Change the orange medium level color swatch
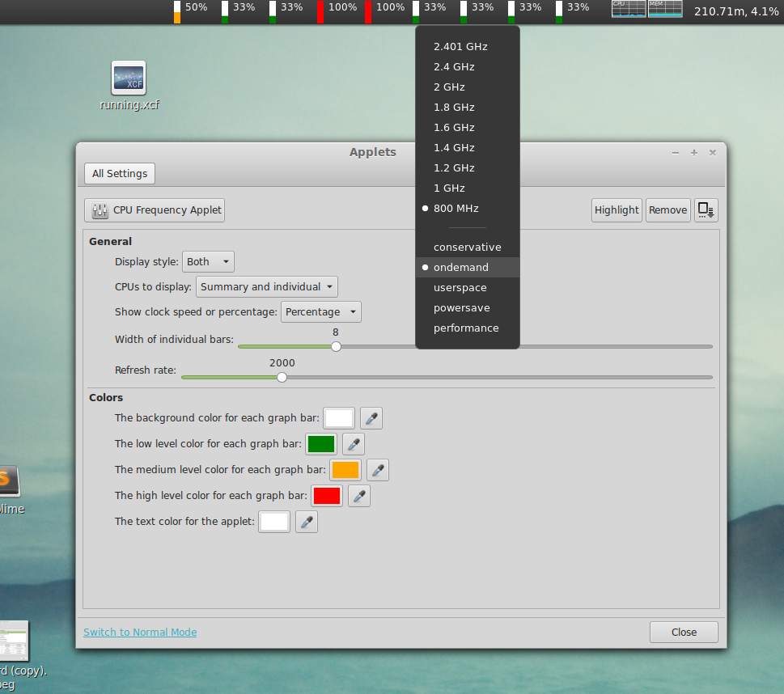784x694 pixels. (345, 470)
